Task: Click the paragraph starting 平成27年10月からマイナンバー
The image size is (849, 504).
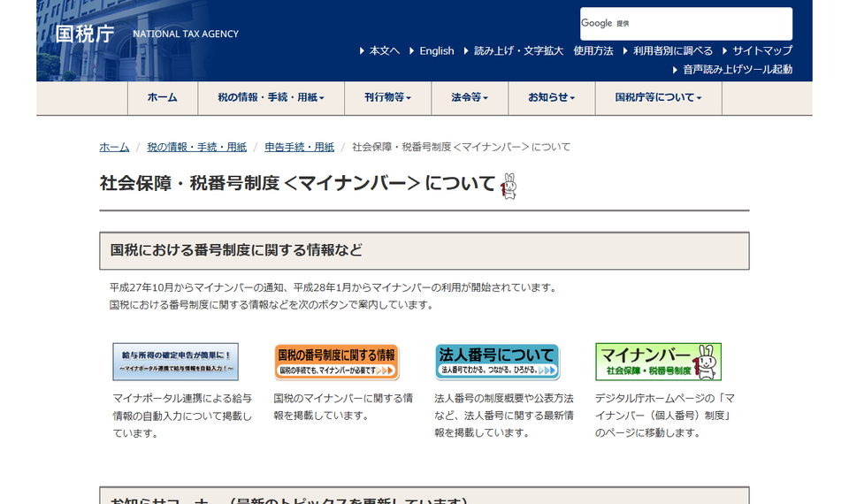Action: click(x=334, y=287)
